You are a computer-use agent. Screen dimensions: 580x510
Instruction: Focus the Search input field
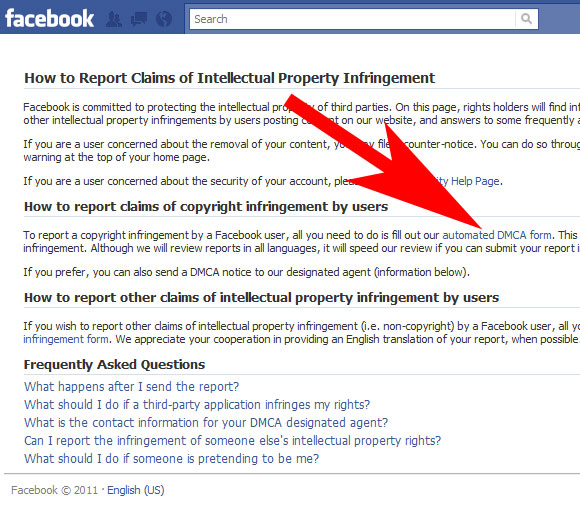pos(353,19)
